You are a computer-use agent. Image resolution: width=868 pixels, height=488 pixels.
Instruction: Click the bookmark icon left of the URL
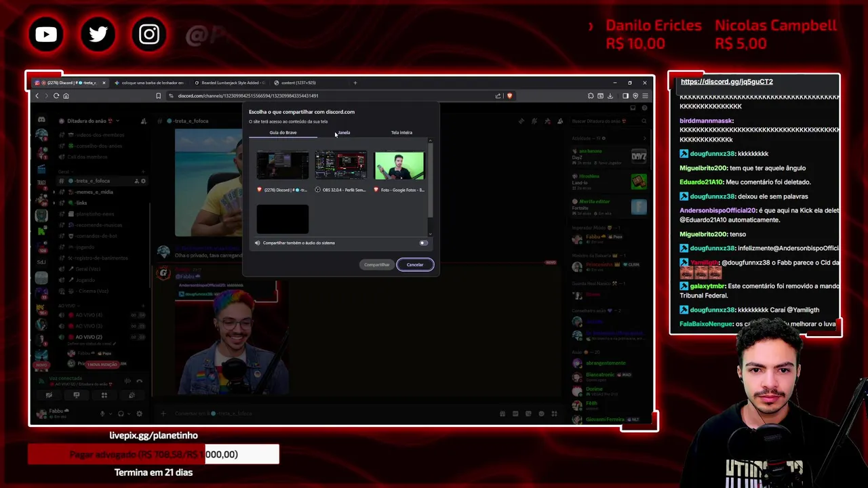pyautogui.click(x=159, y=96)
